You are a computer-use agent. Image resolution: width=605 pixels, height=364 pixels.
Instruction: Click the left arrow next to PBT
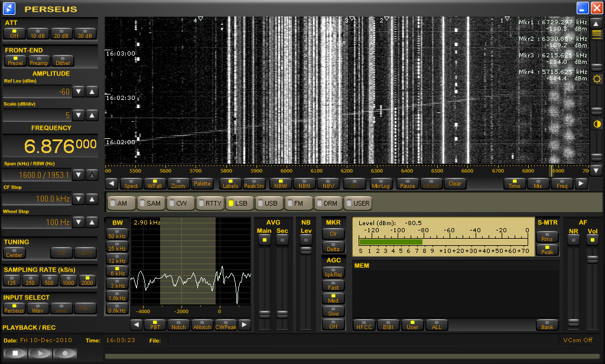136,325
